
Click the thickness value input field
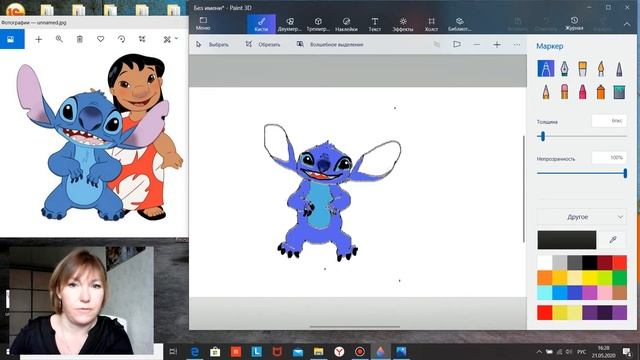pos(609,121)
